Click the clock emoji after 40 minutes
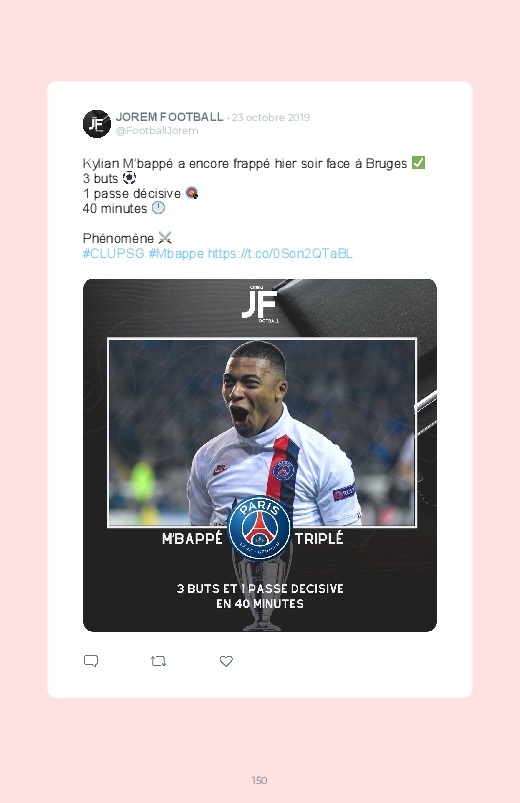520x803 pixels. [158, 208]
